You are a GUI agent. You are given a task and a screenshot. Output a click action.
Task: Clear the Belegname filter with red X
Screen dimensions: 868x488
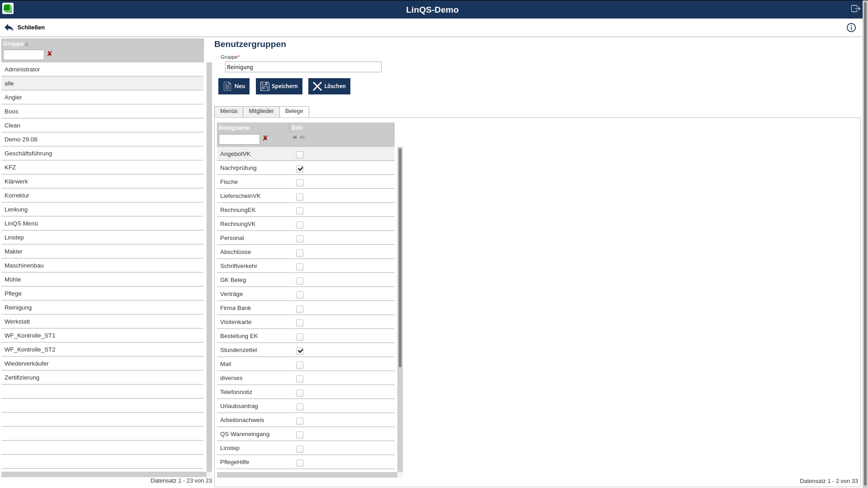[265, 138]
